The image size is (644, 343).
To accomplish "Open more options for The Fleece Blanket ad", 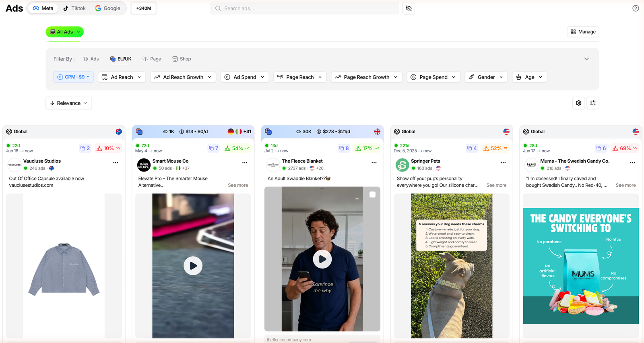I will click(x=374, y=163).
